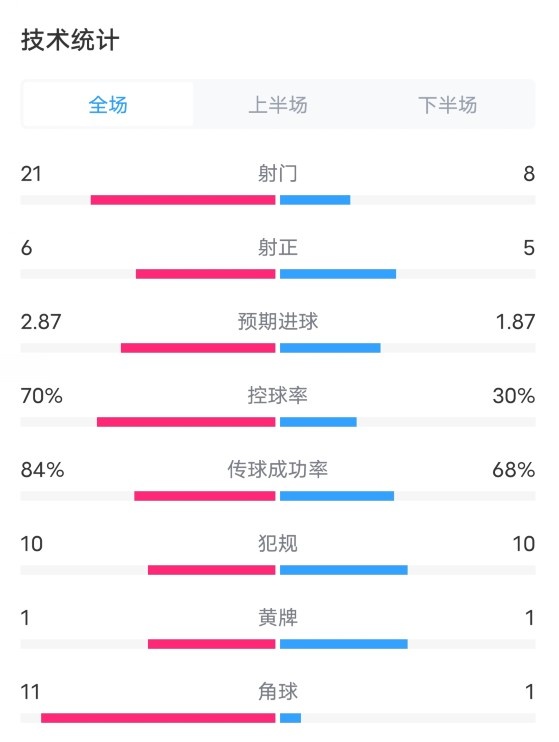This screenshot has height=742, width=559.
Task: Tap the 射门 stat label
Action: 278,174
